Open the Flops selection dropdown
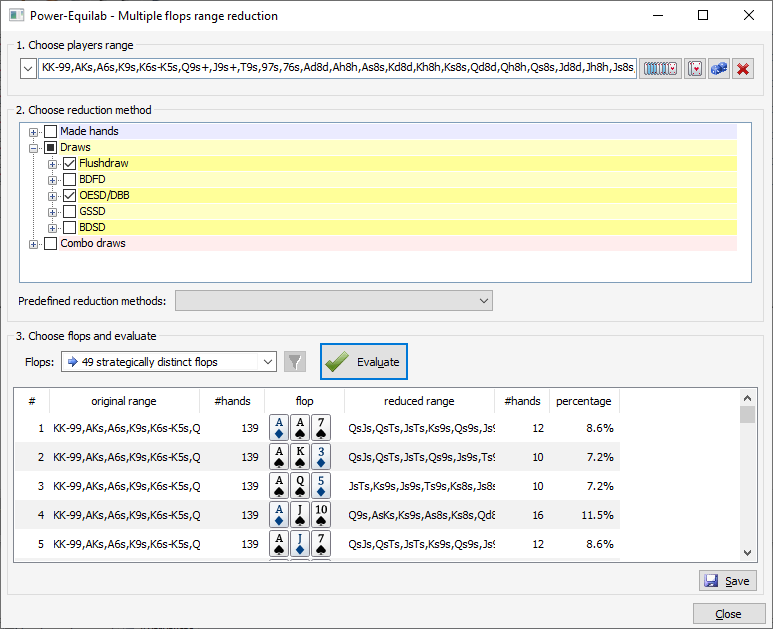773x629 pixels. [169, 362]
